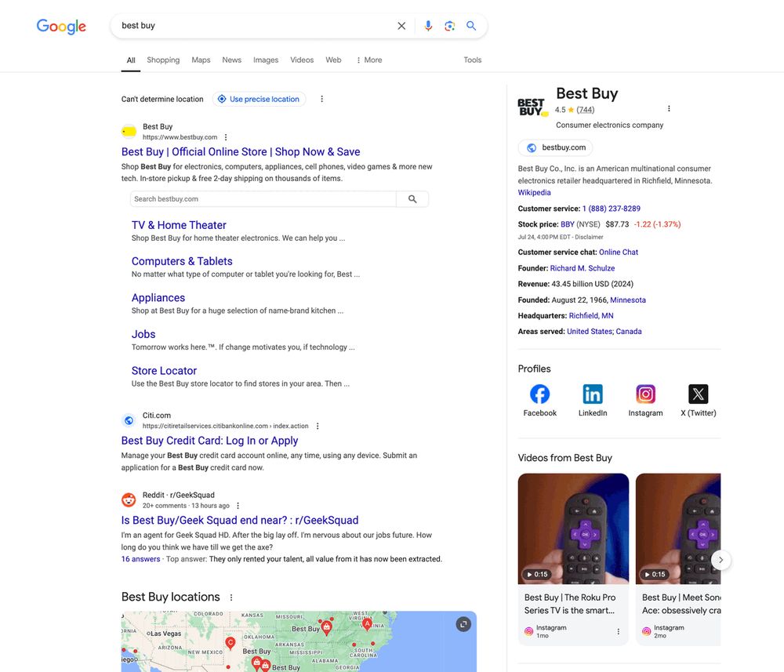Click the blue magnifier search icon

click(x=471, y=26)
